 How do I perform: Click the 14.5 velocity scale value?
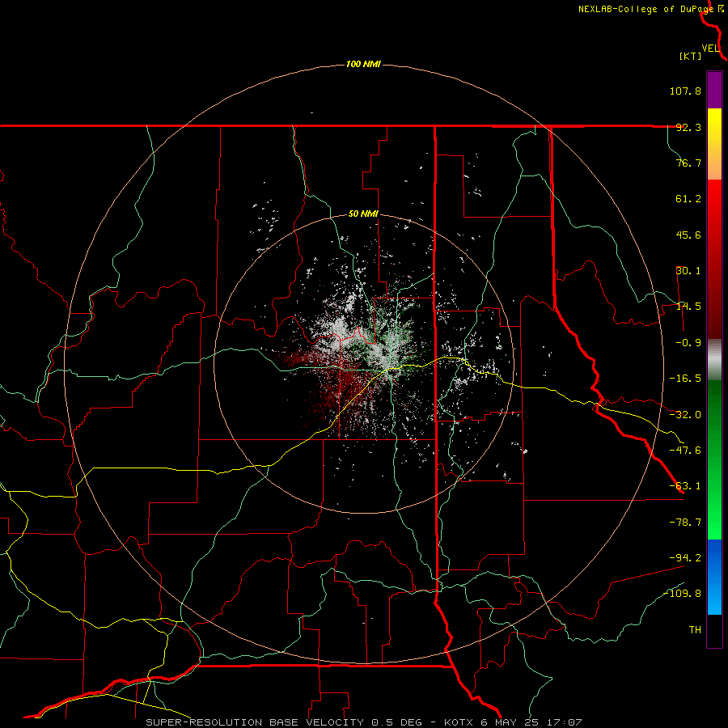click(688, 307)
